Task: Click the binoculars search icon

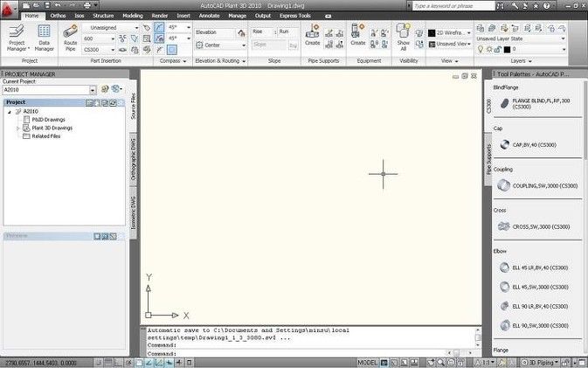Action: 500,5
